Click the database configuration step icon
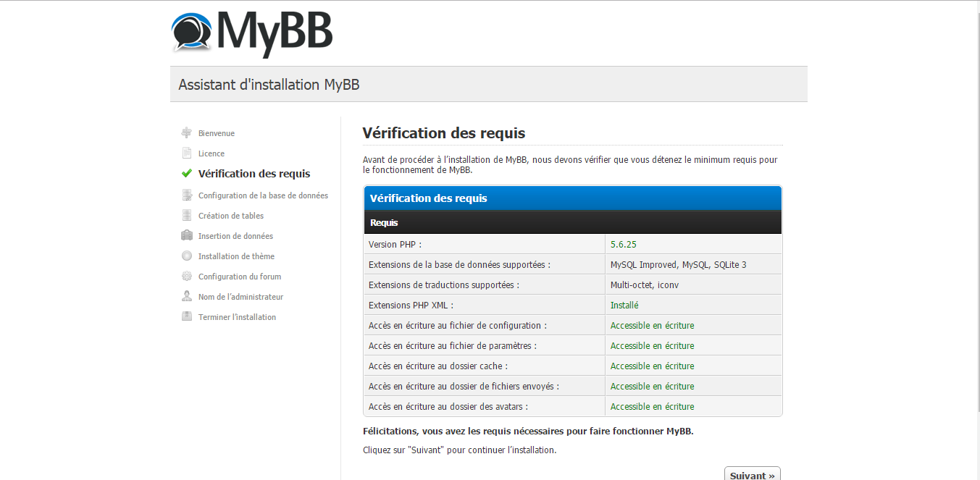The image size is (980, 480). (x=187, y=195)
